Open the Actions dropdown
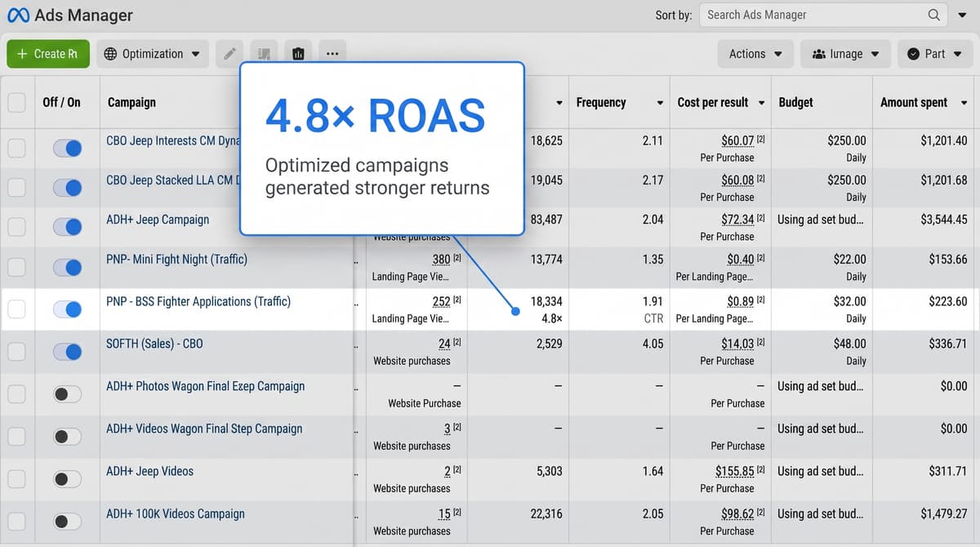Viewport: 980px width, 547px height. pyautogui.click(x=755, y=54)
